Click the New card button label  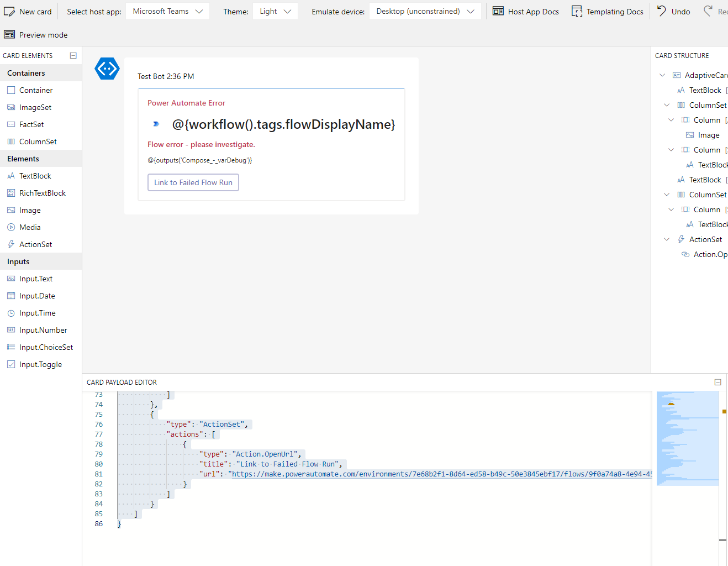pos(35,12)
